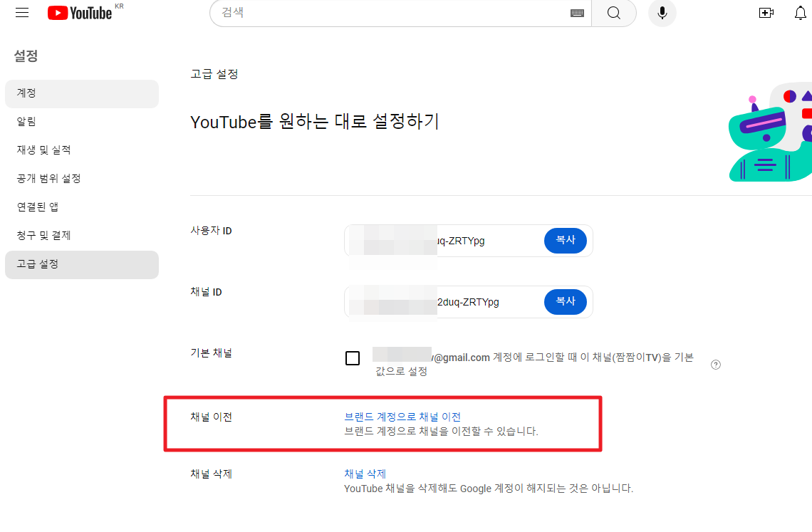The width and height of the screenshot is (812, 532).
Task: Open the on-screen keyboard icon
Action: (x=577, y=14)
